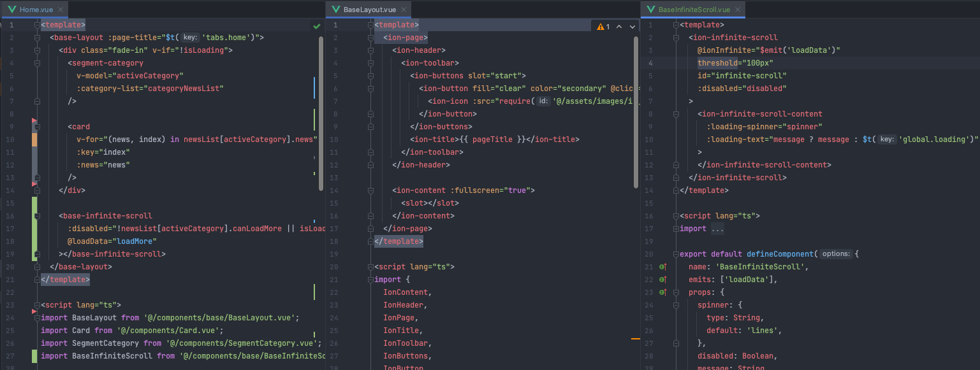Collapse the <ion-header> block in BaseLayout.vue
This screenshot has height=370, width=980.
click(370, 50)
